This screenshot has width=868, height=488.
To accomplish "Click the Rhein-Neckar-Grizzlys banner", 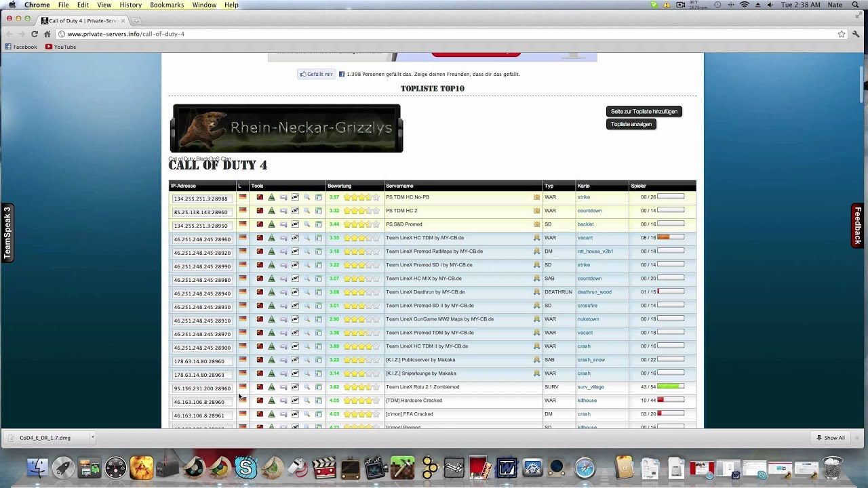I will (x=286, y=128).
